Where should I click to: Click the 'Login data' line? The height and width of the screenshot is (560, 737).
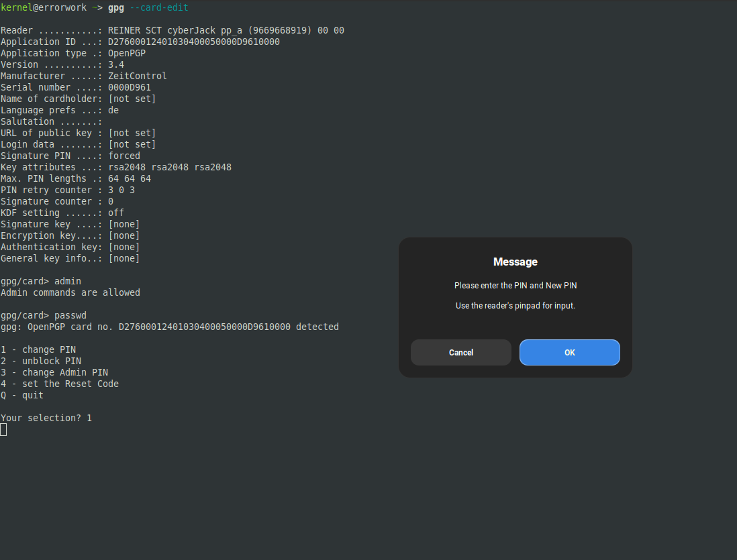coord(78,145)
